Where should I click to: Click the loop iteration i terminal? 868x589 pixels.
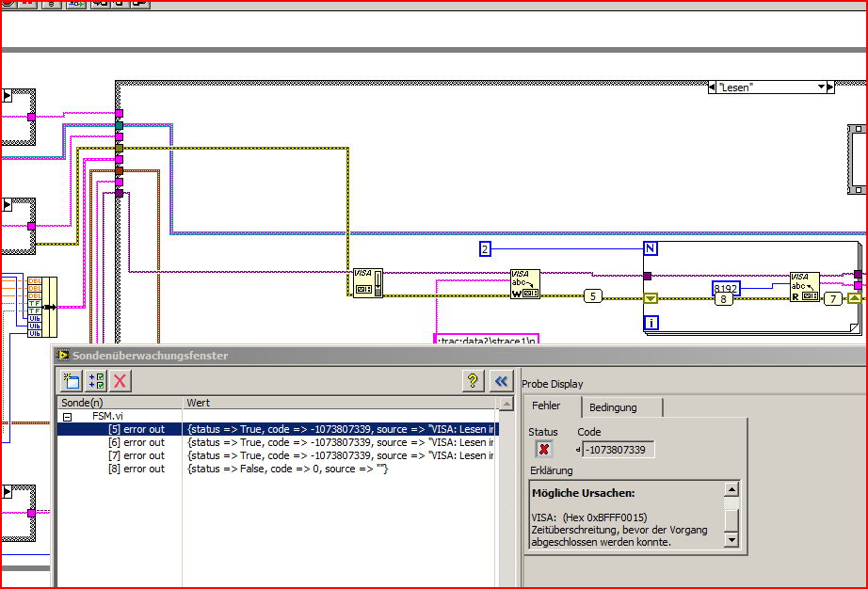(651, 322)
